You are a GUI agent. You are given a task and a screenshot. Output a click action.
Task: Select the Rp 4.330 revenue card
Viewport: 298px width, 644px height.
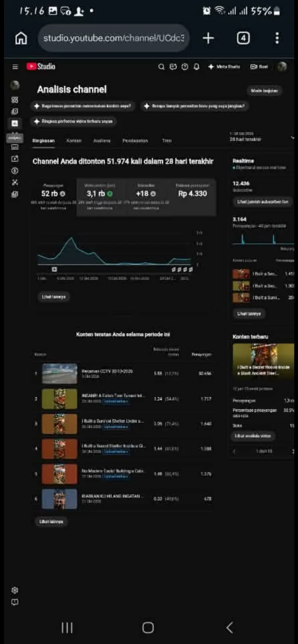[192, 197]
